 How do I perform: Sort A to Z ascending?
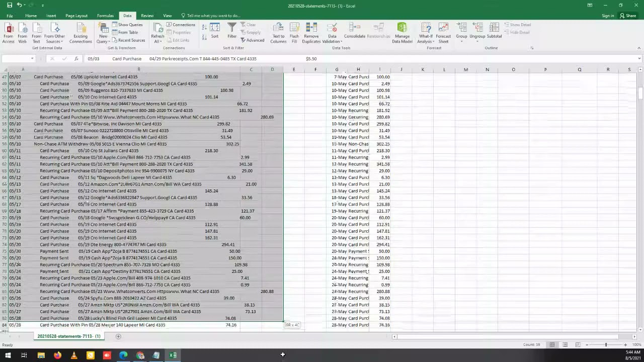(204, 27)
